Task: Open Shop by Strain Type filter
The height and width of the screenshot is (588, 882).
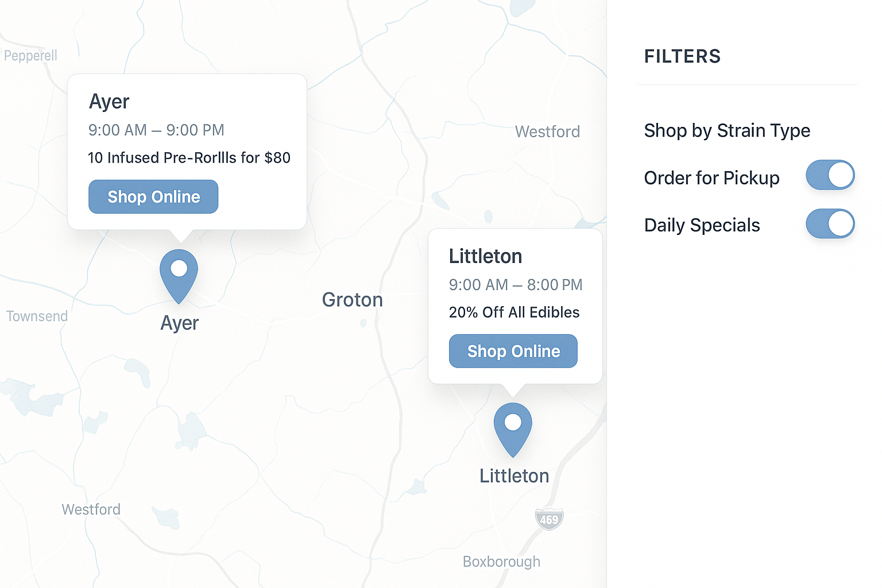Action: click(727, 131)
